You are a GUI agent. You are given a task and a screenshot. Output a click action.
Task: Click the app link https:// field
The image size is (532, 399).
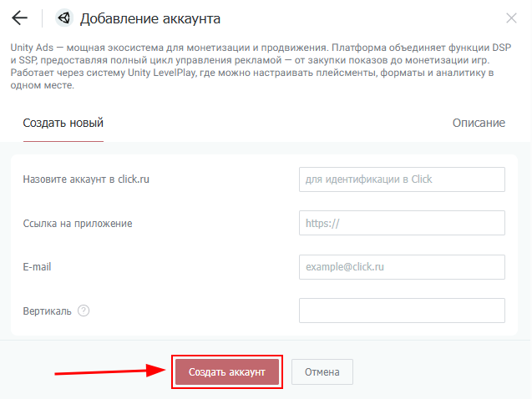point(402,223)
